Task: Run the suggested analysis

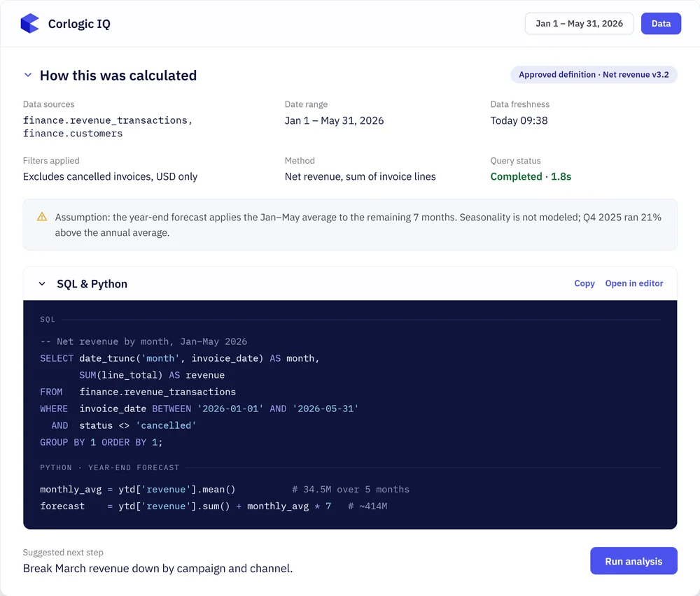Action: point(633,561)
